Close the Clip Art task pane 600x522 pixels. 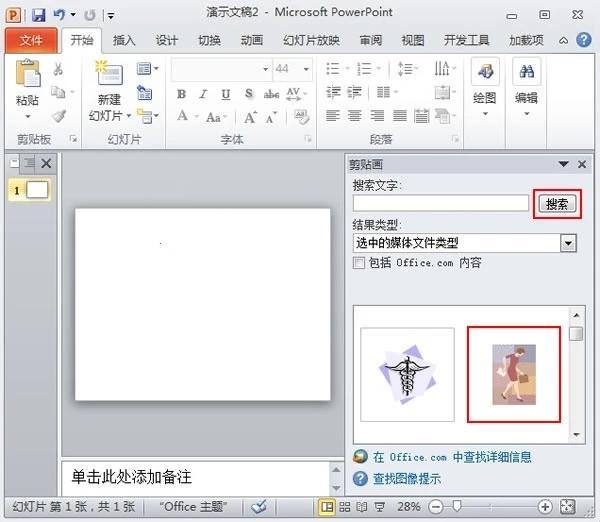[582, 164]
